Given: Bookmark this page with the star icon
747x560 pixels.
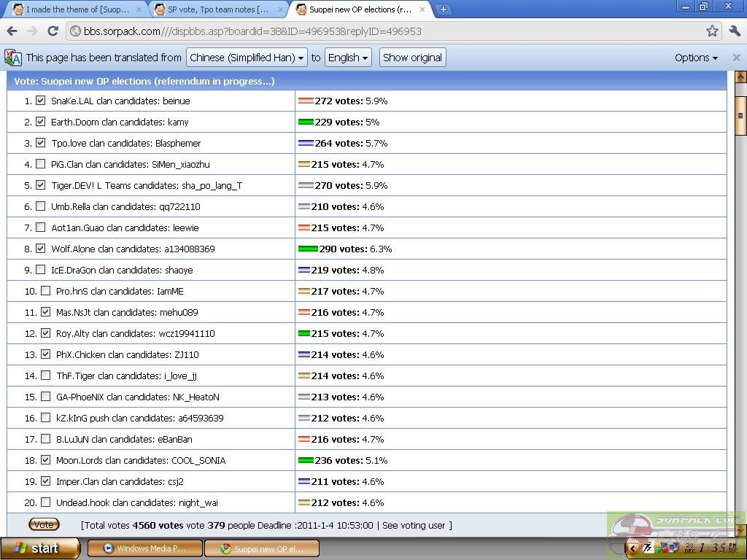Looking at the screenshot, I should pos(712,31).
